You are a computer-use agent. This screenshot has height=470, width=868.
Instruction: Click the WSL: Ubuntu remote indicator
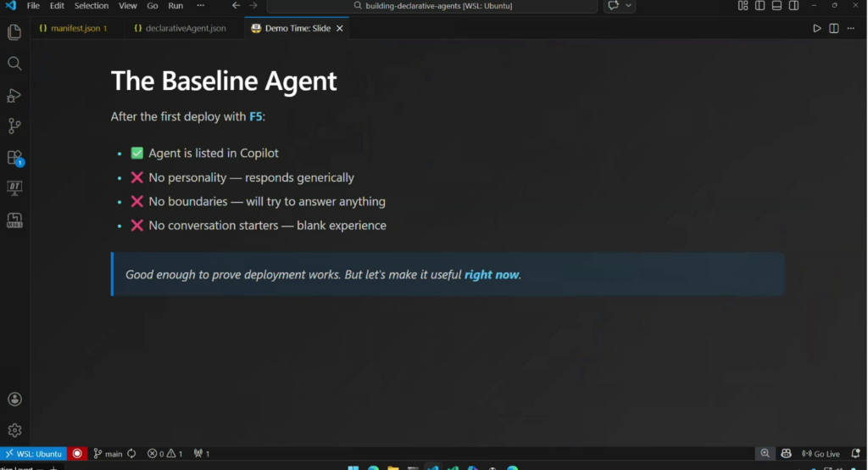pyautogui.click(x=33, y=454)
